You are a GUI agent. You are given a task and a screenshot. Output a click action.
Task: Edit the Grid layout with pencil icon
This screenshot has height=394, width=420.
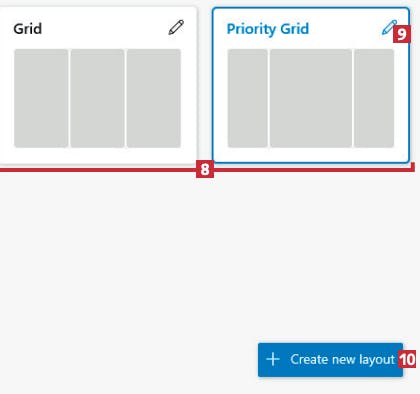176,27
